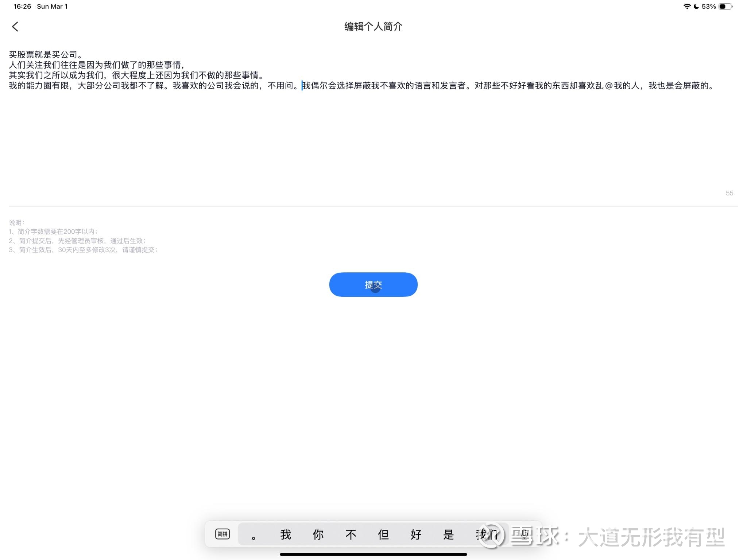
Task: Choose the 我们 candidate word
Action: tap(487, 535)
